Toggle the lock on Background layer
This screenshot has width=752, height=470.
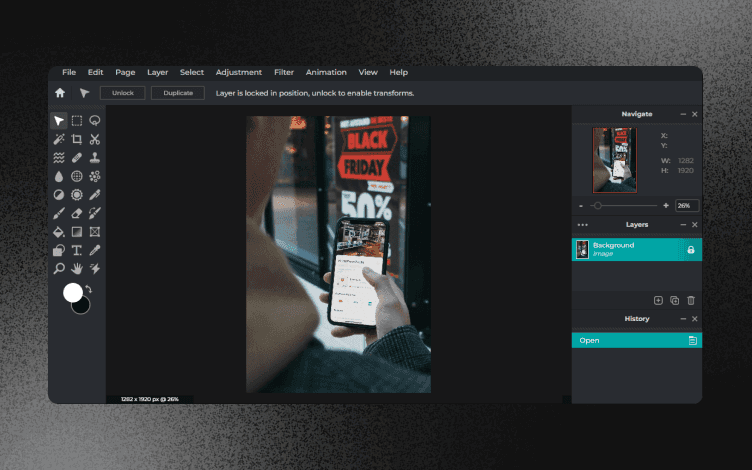(x=691, y=250)
